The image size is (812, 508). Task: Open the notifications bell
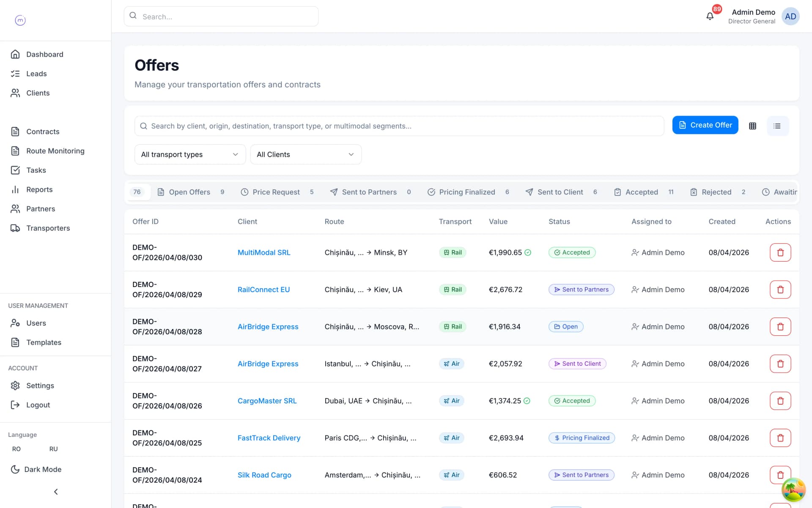710,16
